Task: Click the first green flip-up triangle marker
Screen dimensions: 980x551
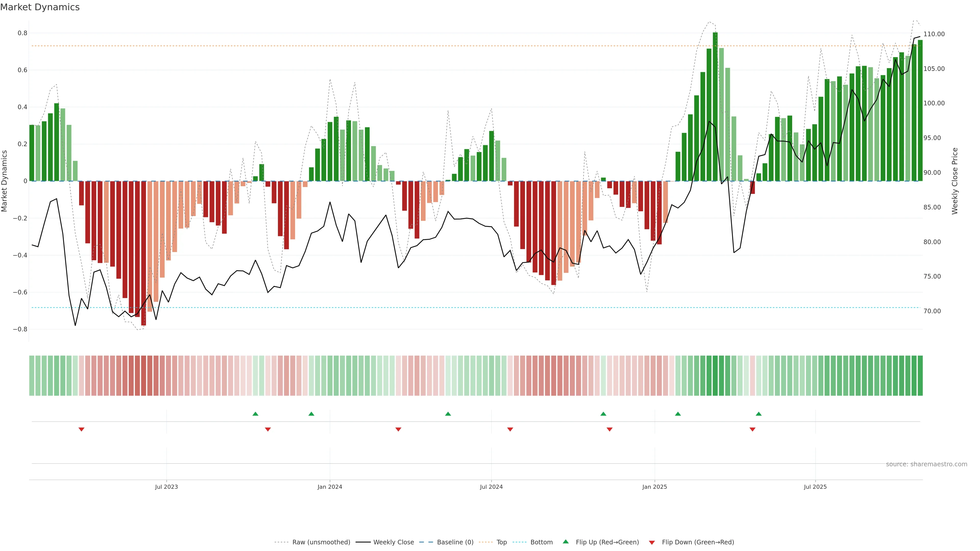Action: [x=255, y=414]
